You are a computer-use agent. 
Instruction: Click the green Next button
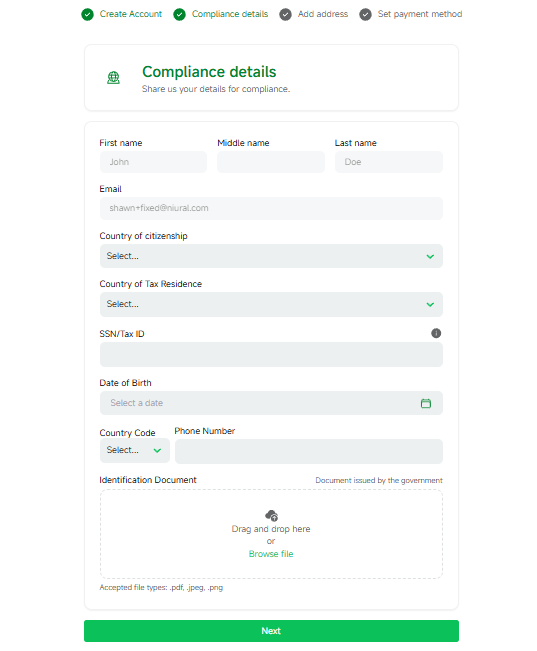[x=271, y=631]
